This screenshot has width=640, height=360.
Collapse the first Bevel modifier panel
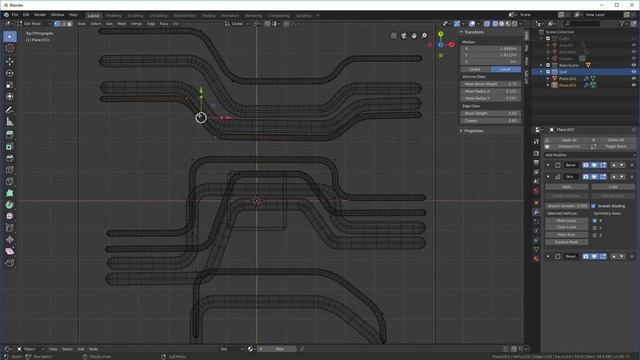(548, 165)
